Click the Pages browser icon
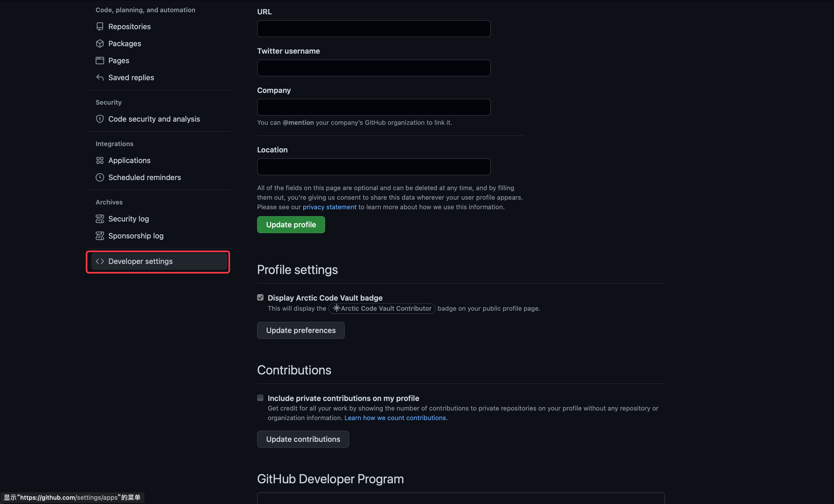834x504 pixels. click(x=100, y=61)
